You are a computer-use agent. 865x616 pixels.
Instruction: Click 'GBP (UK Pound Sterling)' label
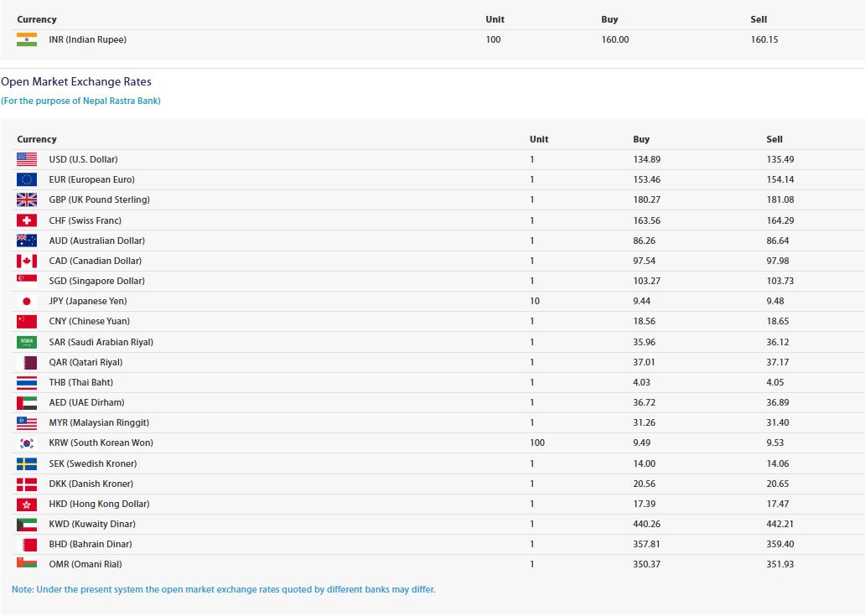[x=99, y=199]
